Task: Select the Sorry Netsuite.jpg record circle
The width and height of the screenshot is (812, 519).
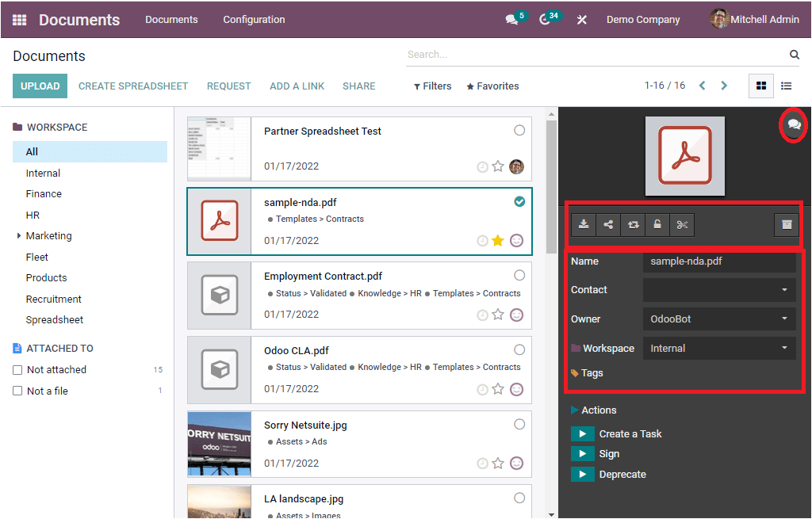Action: coord(519,424)
